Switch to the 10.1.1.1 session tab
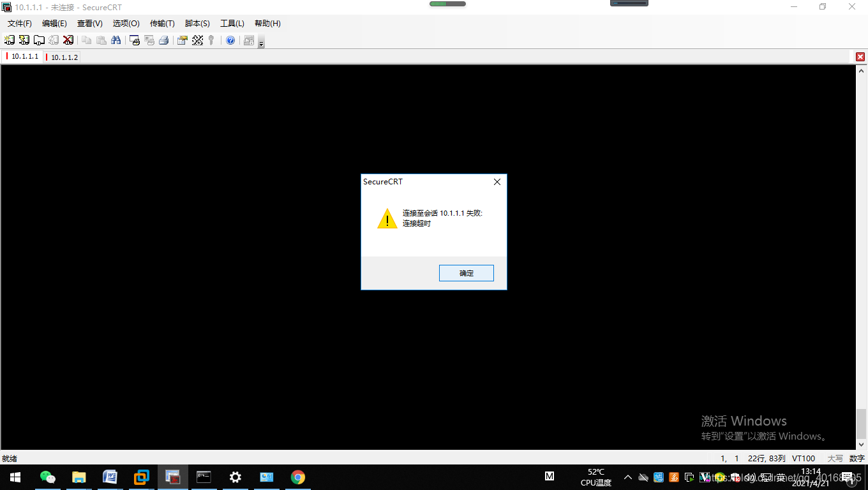Image resolution: width=868 pixels, height=490 pixels. tap(24, 56)
